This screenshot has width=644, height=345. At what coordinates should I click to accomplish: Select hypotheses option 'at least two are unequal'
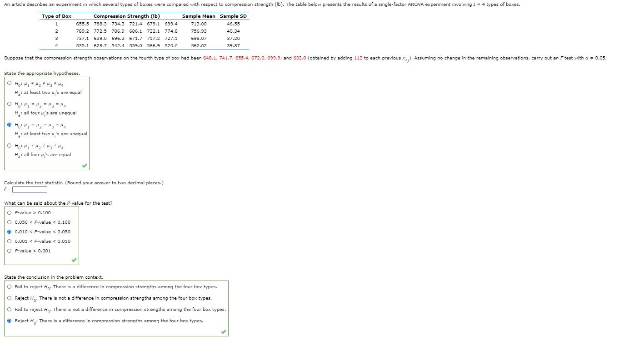[10, 125]
